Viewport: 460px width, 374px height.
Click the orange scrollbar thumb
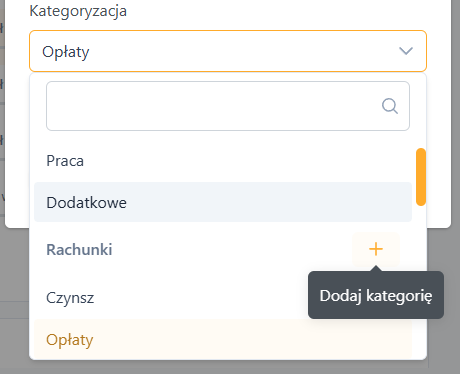[x=421, y=177]
